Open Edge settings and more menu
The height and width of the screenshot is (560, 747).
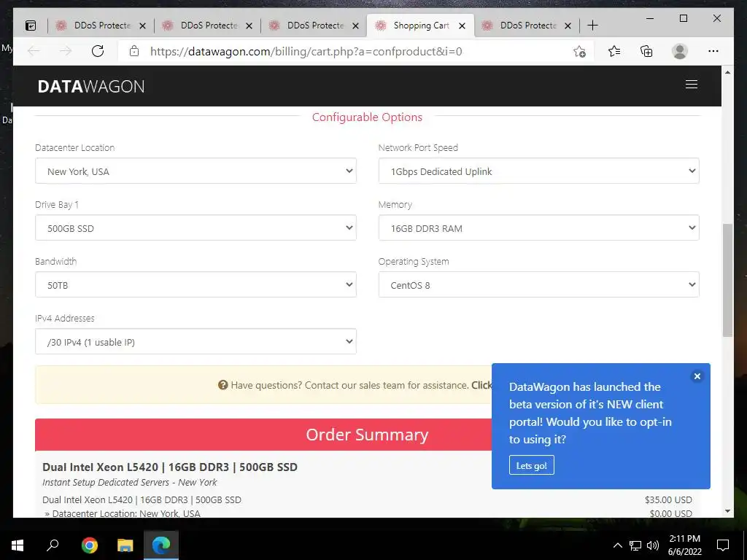coord(713,51)
